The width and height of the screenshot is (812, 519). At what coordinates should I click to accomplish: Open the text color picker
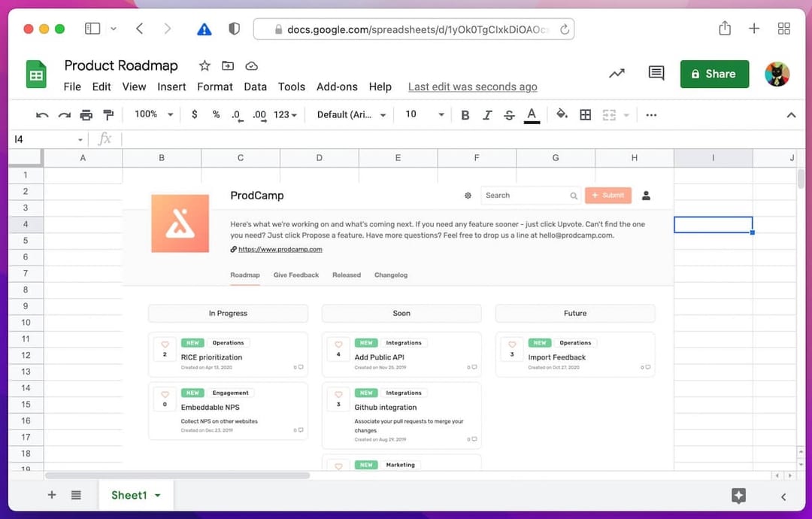[532, 116]
